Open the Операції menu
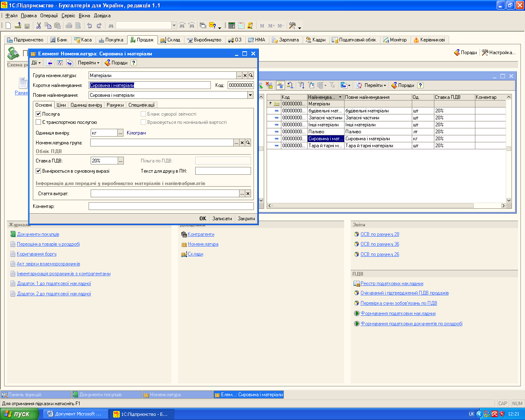Viewport: 525px width, 420px height. pyautogui.click(x=49, y=16)
